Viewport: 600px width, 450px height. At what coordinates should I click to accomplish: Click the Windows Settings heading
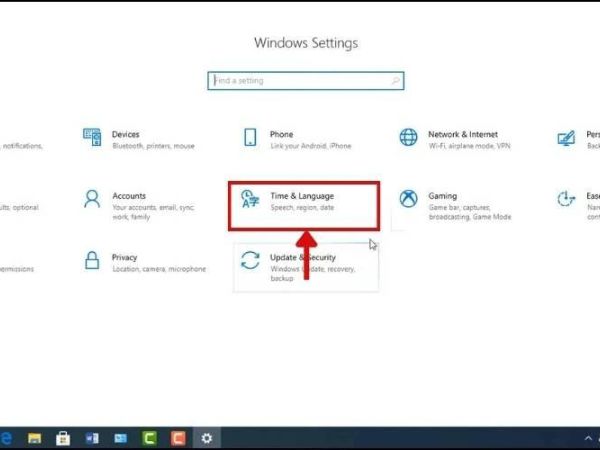click(x=306, y=43)
